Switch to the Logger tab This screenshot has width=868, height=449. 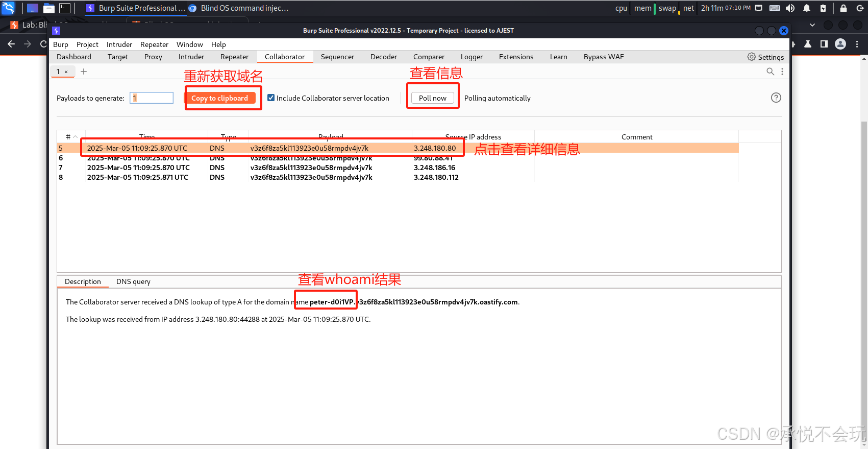472,57
